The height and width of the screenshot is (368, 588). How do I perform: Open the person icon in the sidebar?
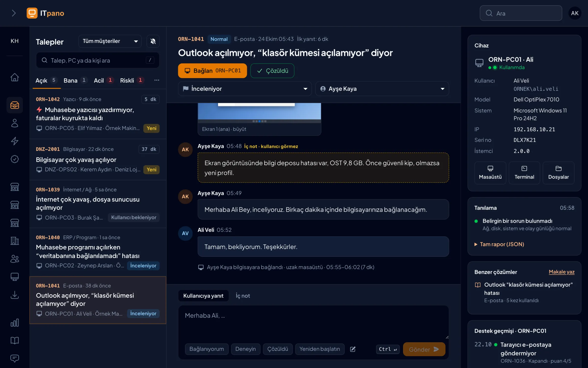pos(15,123)
